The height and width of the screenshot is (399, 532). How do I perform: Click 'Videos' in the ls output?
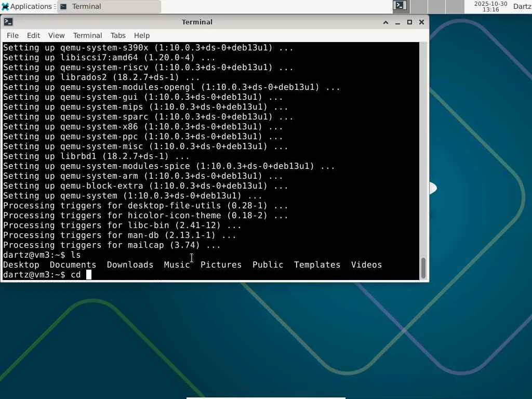pos(366,264)
